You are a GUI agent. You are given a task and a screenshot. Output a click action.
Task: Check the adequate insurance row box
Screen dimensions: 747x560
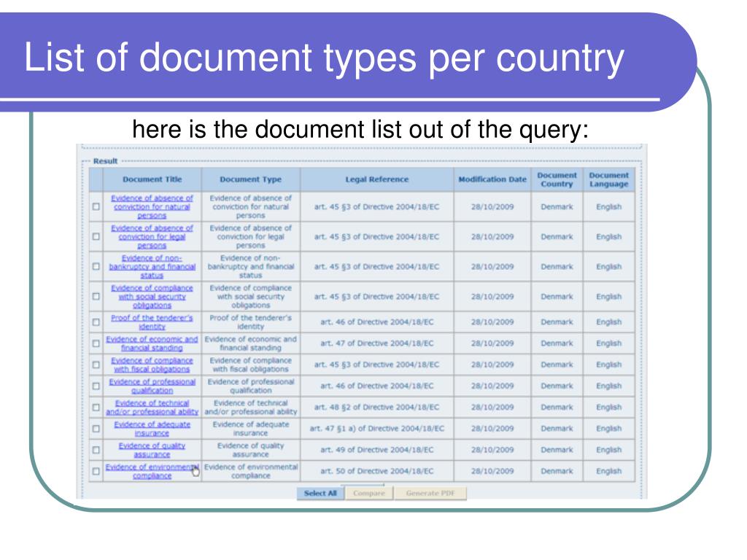[96, 429]
